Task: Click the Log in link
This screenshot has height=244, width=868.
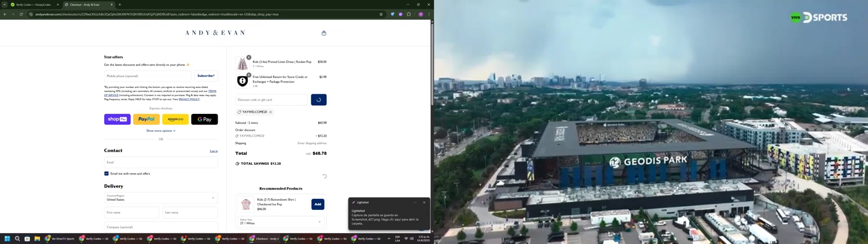Action: (x=214, y=151)
